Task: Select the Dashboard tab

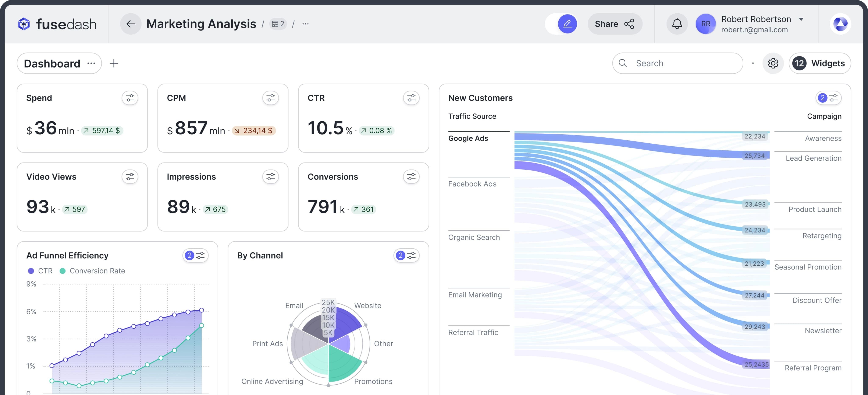Action: click(52, 63)
